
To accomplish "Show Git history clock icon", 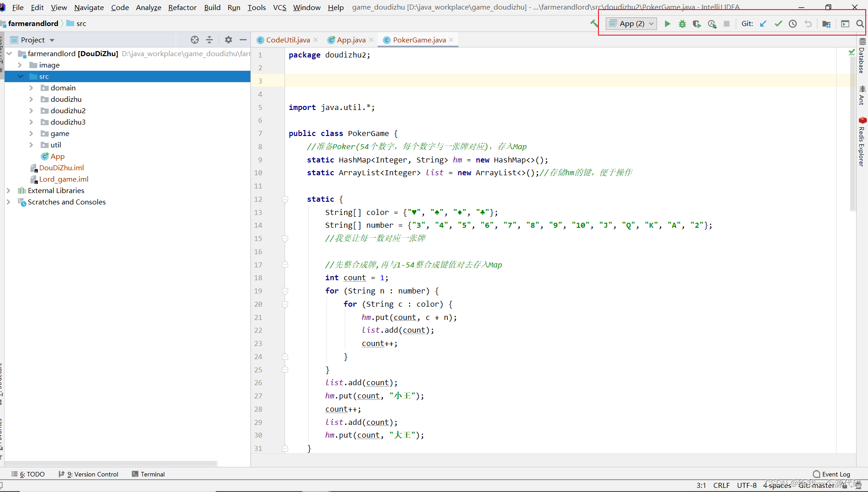I will point(793,24).
